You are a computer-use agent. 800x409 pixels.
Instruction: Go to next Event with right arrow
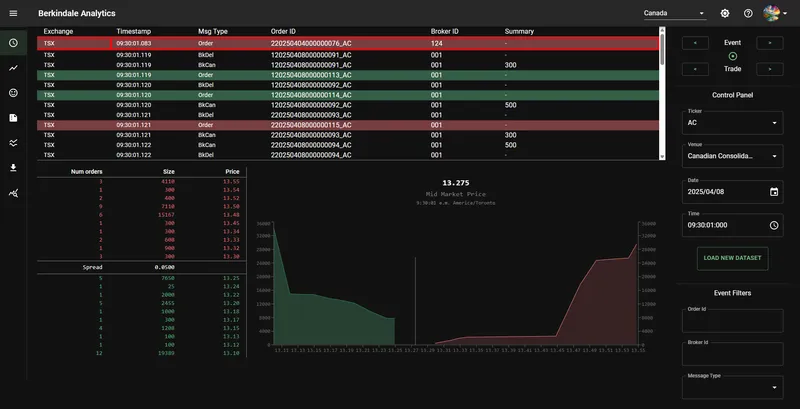point(769,43)
